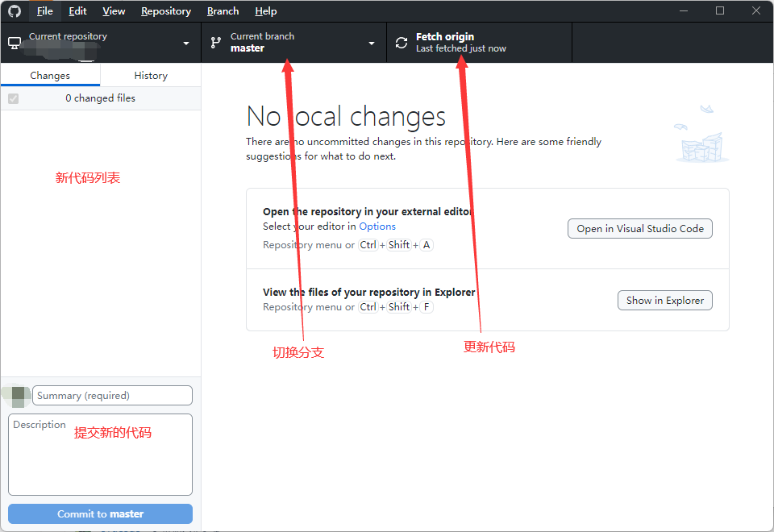The width and height of the screenshot is (774, 532).
Task: Open the Edit menu
Action: coord(77,10)
